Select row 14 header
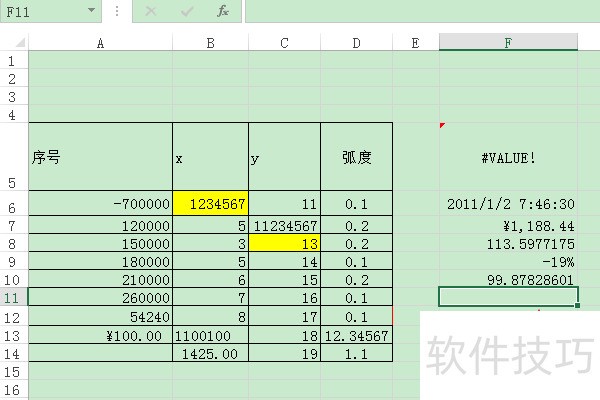Viewport: 600px width, 400px height. [12, 353]
